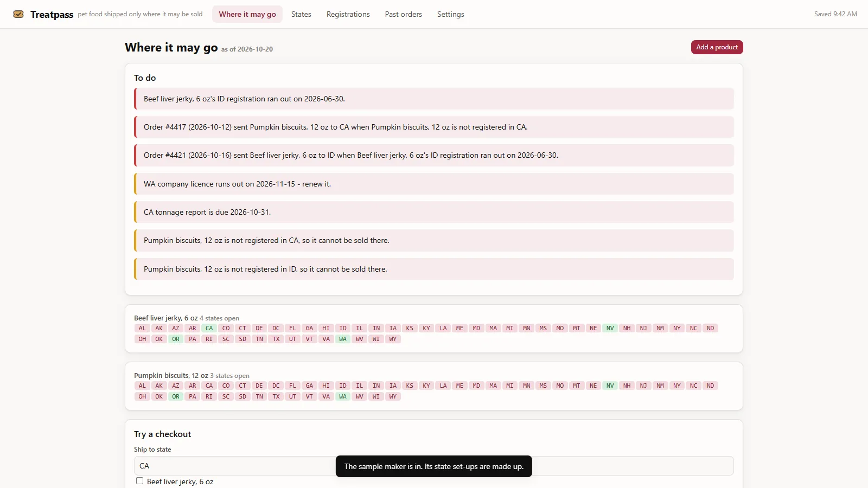Open the Settings tab

pyautogui.click(x=451, y=14)
